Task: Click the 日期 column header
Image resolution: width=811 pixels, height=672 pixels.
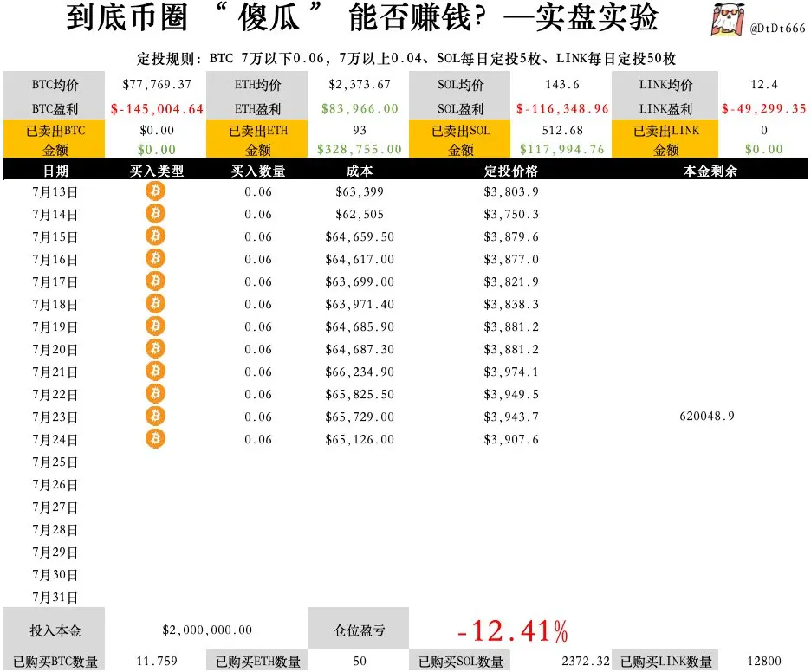Action: click(55, 171)
